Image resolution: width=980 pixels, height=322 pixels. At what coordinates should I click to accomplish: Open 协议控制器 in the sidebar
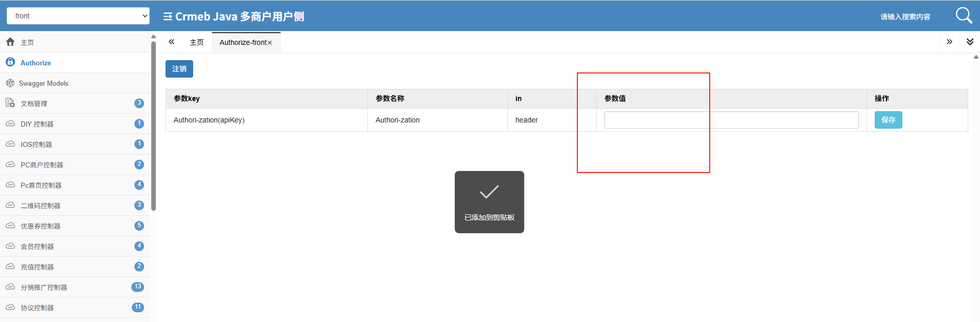pos(75,308)
